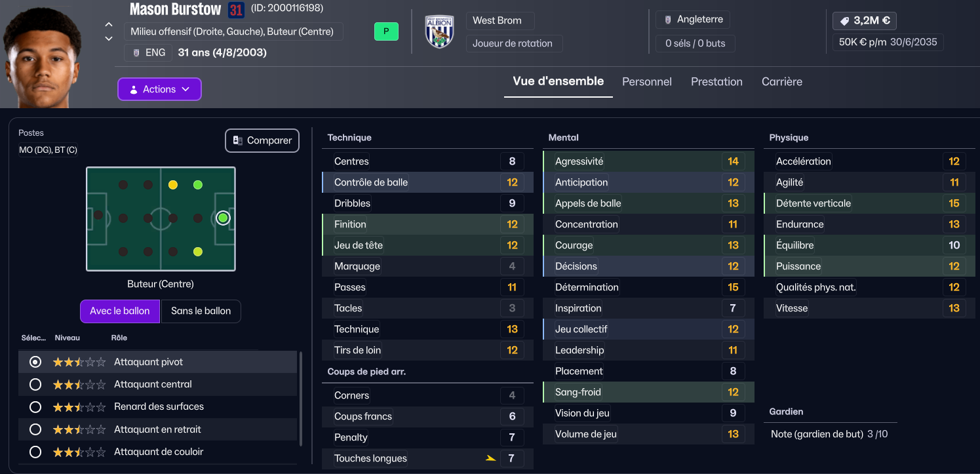Click the green P status badge
The width and height of the screenshot is (980, 474).
[386, 31]
